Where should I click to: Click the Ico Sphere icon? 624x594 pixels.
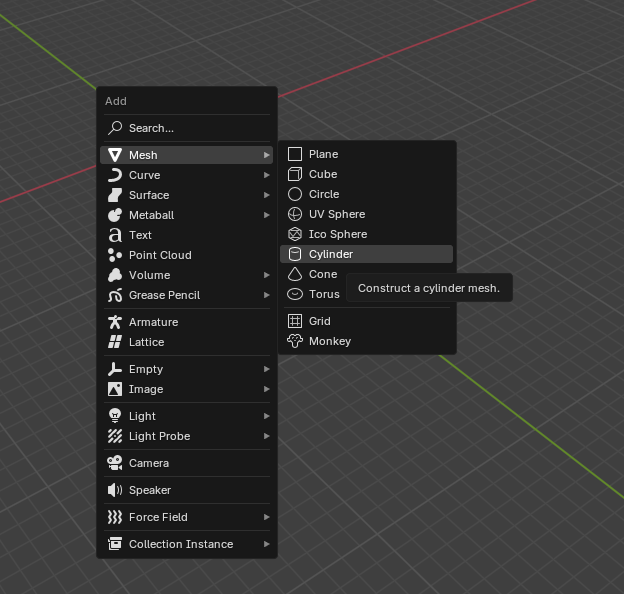coord(295,234)
